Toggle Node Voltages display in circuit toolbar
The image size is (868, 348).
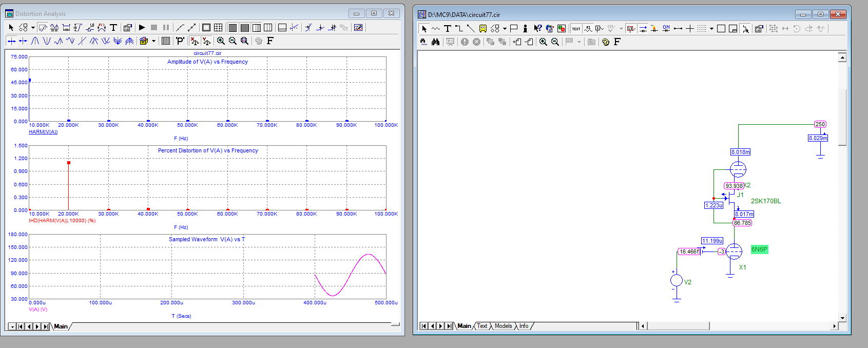point(631,29)
